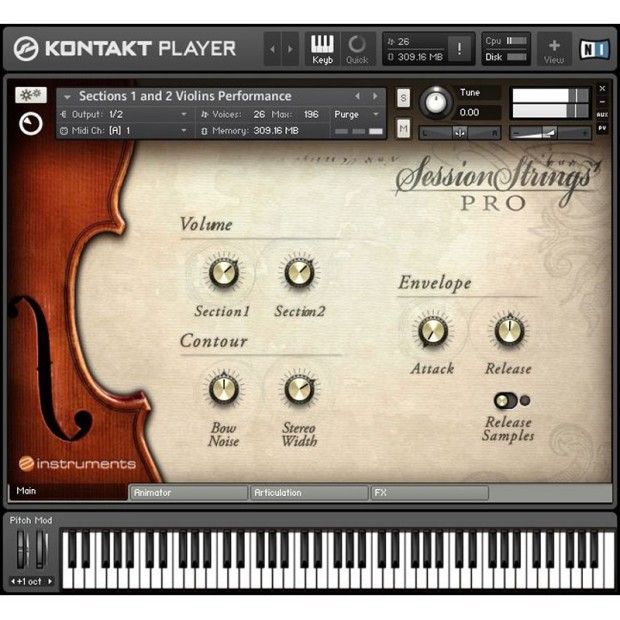
Task: Select previous instrument arrow next to title
Action: tap(357, 96)
